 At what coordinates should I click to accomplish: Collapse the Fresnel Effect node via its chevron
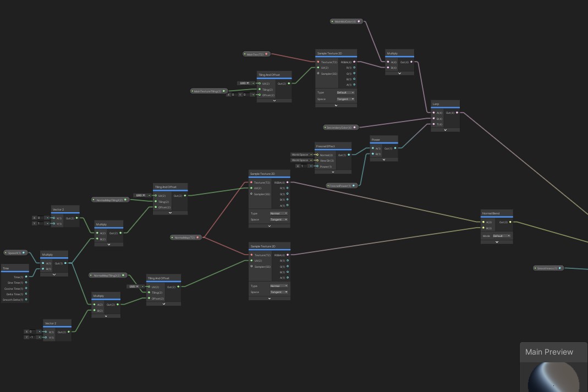coord(333,172)
